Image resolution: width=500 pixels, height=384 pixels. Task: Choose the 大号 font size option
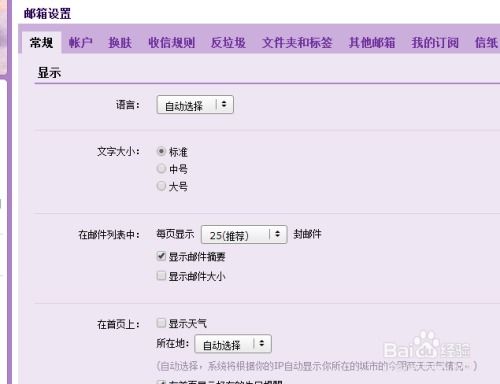tap(161, 186)
